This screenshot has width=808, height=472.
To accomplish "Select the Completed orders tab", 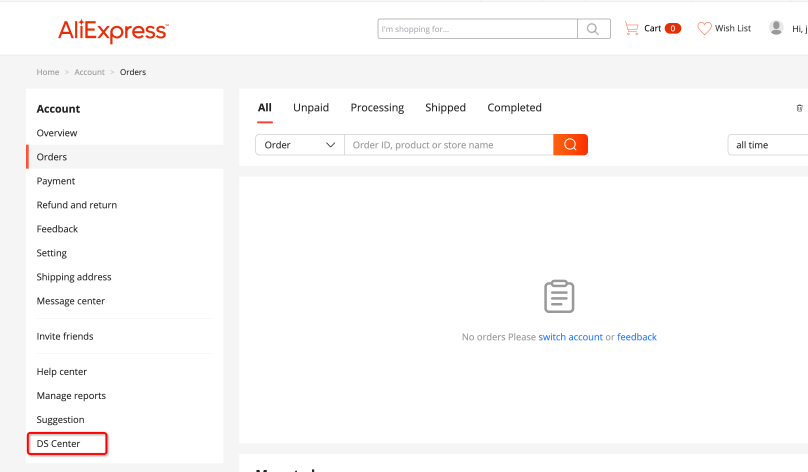I will (x=514, y=108).
